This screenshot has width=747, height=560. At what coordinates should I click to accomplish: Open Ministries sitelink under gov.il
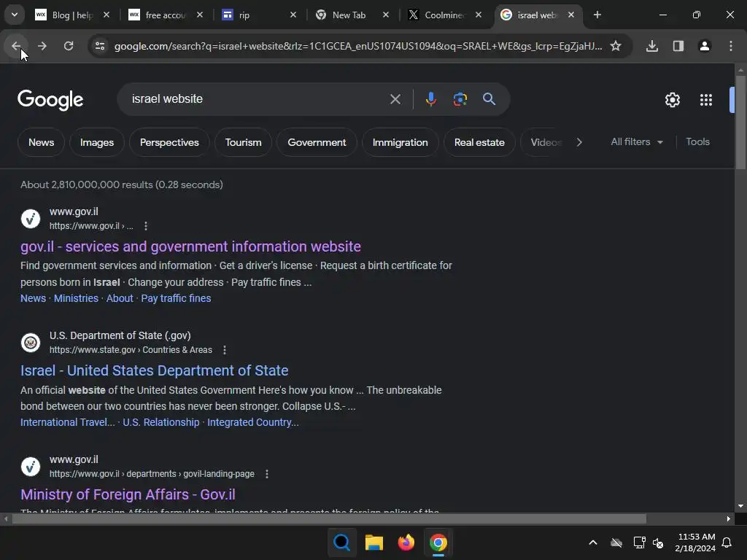76,298
